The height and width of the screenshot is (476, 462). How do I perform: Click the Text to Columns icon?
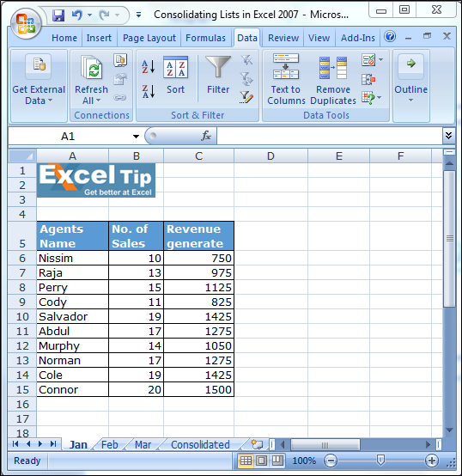point(286,66)
